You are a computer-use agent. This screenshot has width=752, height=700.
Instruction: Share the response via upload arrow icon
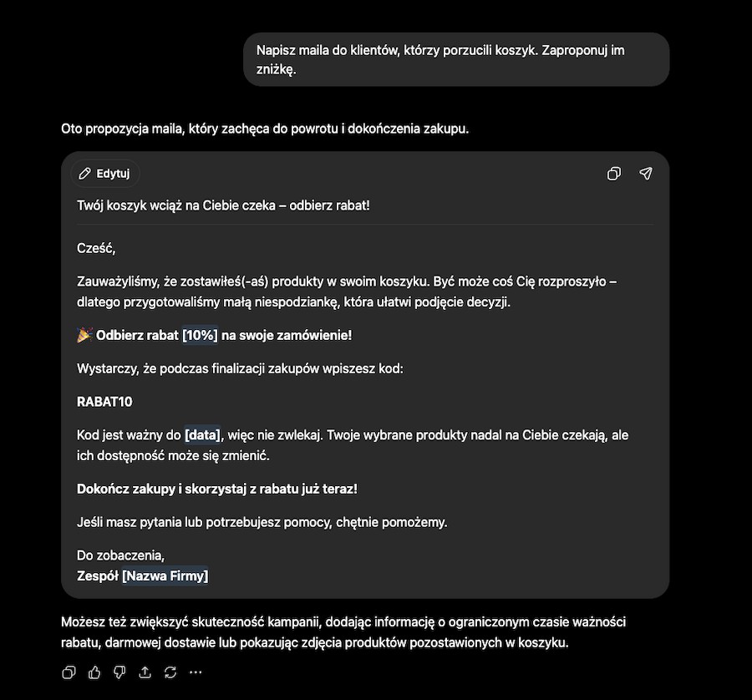coord(145,672)
